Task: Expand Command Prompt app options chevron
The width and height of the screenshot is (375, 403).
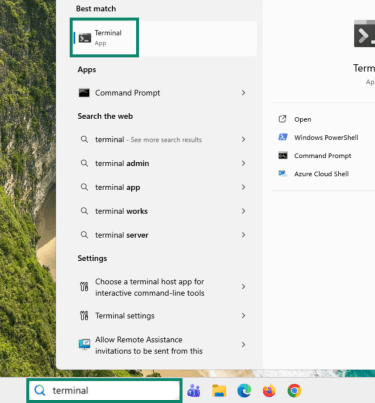Action: point(243,93)
